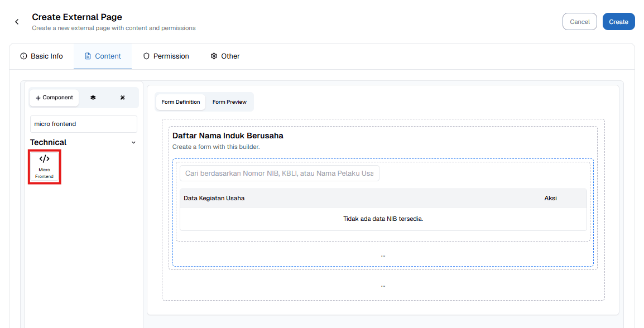
Task: Click the layers icon beside the Component button
Action: tap(94, 97)
